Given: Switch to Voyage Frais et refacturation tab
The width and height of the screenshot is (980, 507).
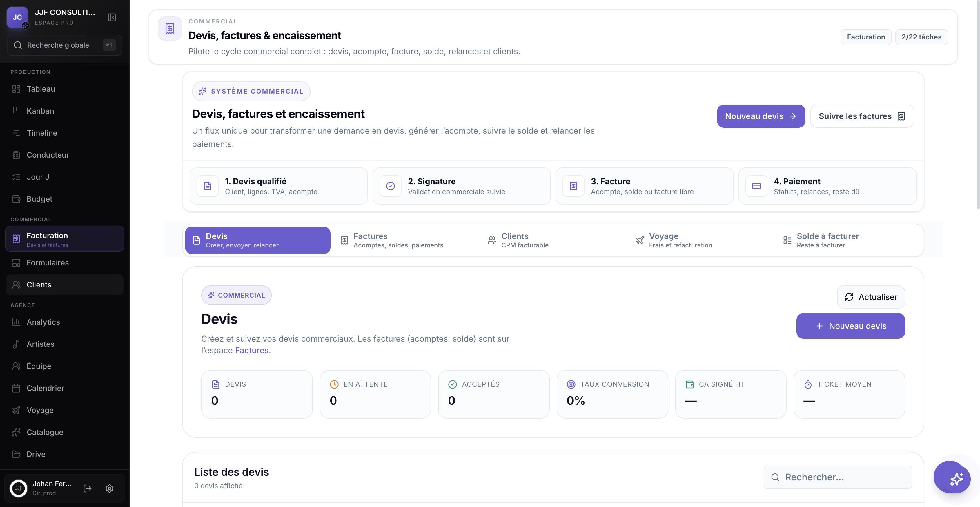Looking at the screenshot, I should coord(700,240).
